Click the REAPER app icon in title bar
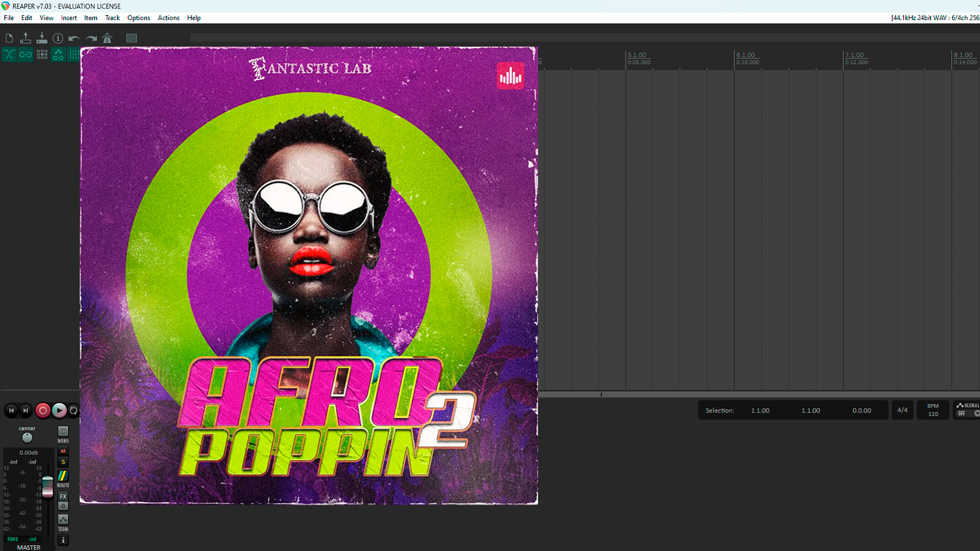Image resolution: width=980 pixels, height=551 pixels. (6, 6)
